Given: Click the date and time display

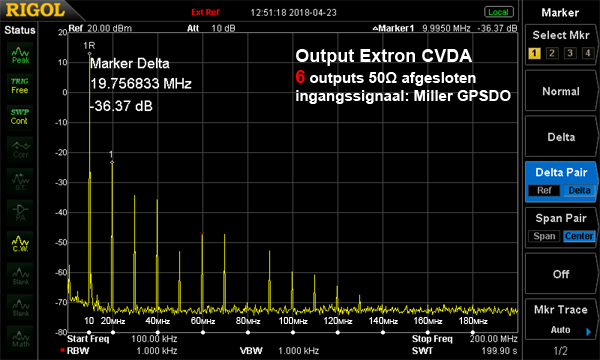Looking at the screenshot, I should point(293,13).
